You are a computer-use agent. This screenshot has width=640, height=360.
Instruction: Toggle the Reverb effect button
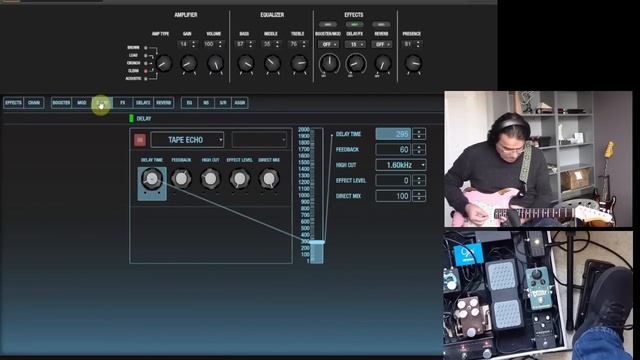[x=381, y=24]
